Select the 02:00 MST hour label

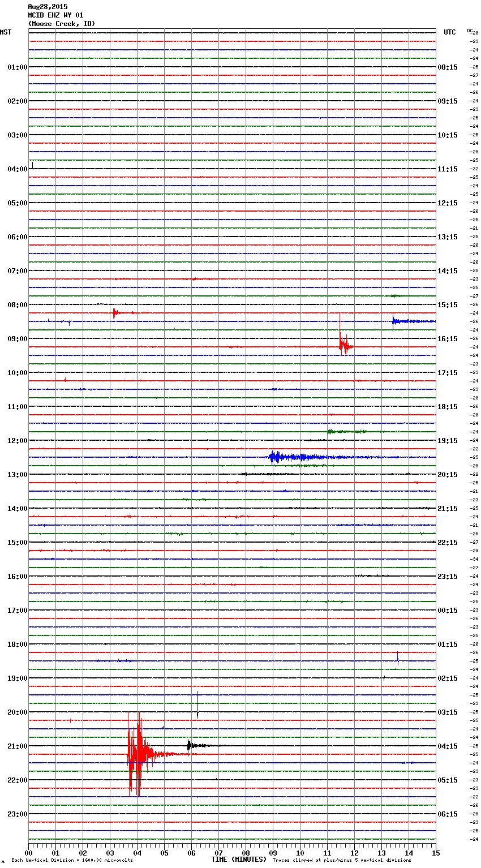18,101
